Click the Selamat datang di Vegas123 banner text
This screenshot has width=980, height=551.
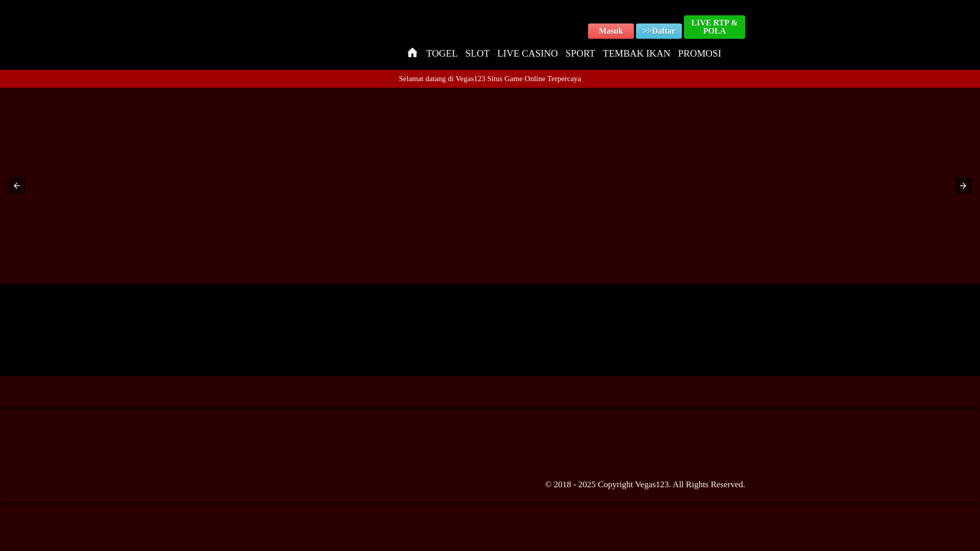[x=490, y=79]
